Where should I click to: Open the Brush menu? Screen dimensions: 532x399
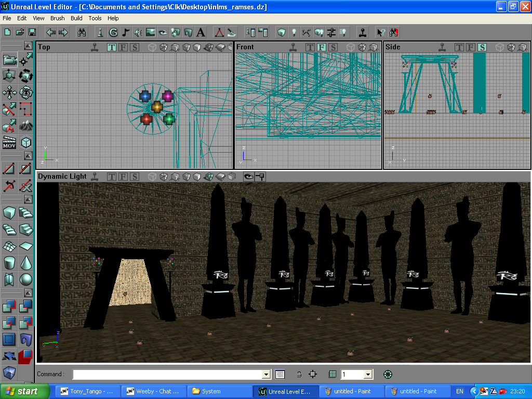[57, 18]
